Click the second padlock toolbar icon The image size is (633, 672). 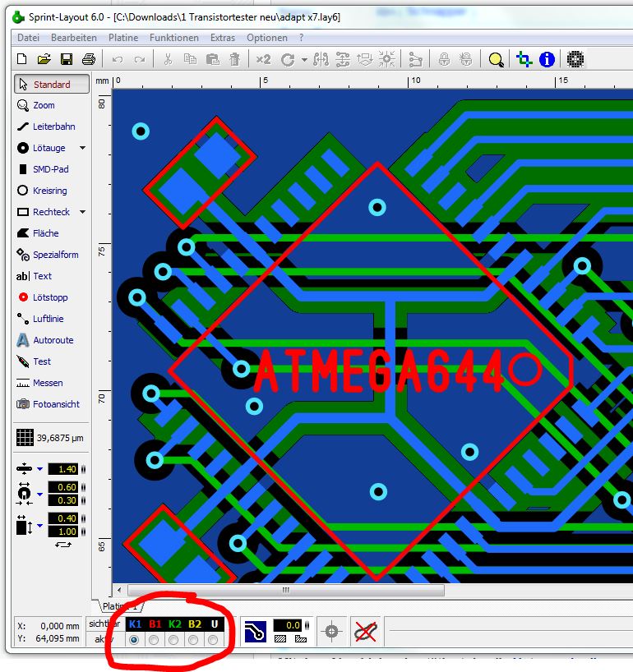click(x=466, y=59)
